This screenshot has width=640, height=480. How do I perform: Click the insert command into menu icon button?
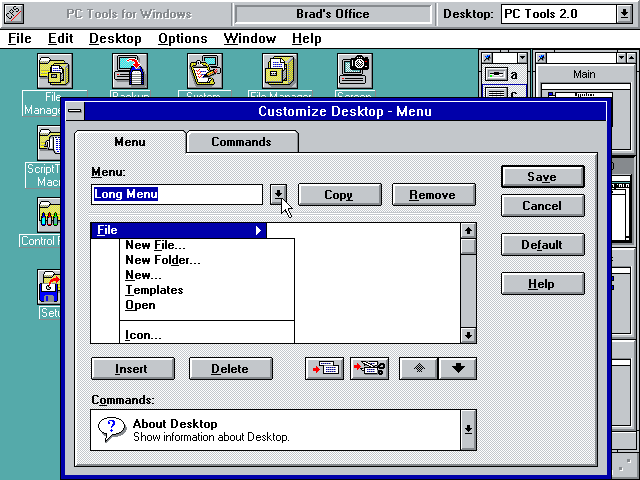coord(324,369)
